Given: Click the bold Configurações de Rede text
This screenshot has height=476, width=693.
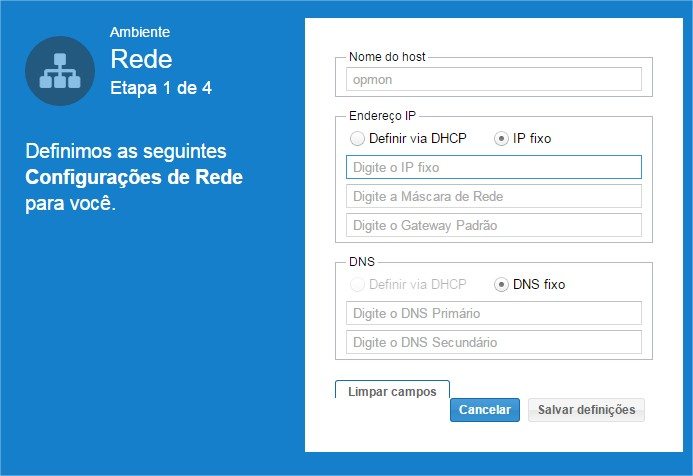Looking at the screenshot, I should coord(134,178).
